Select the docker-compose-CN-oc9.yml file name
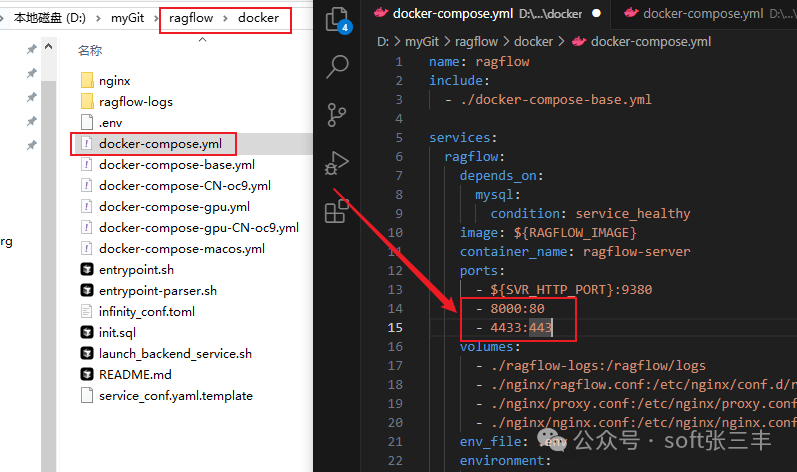This screenshot has width=797, height=472. (185, 185)
